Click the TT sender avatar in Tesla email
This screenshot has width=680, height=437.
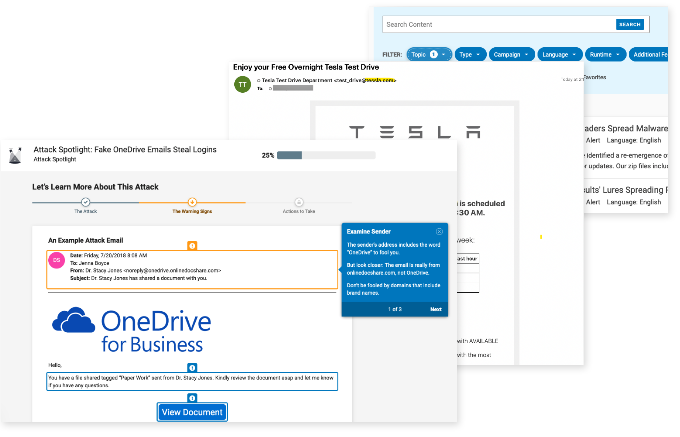242,85
